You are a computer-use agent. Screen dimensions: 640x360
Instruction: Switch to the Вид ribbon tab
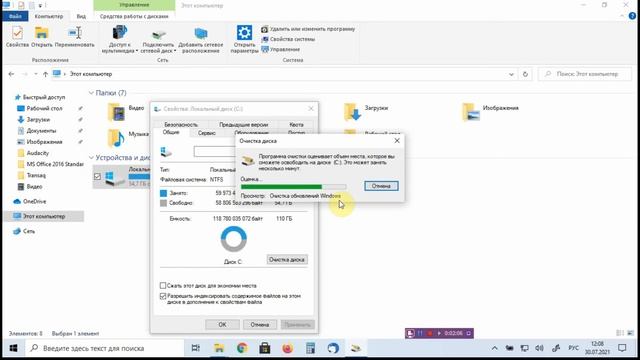point(81,16)
